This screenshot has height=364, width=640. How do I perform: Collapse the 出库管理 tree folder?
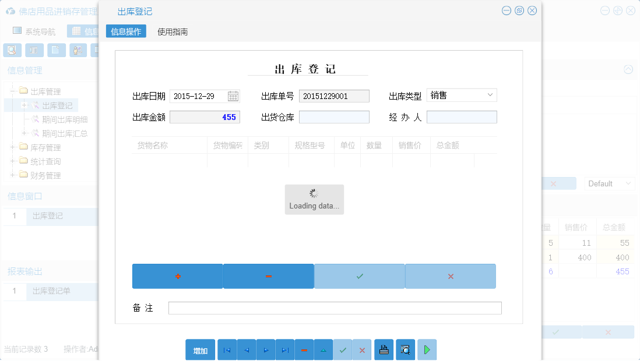point(12,91)
